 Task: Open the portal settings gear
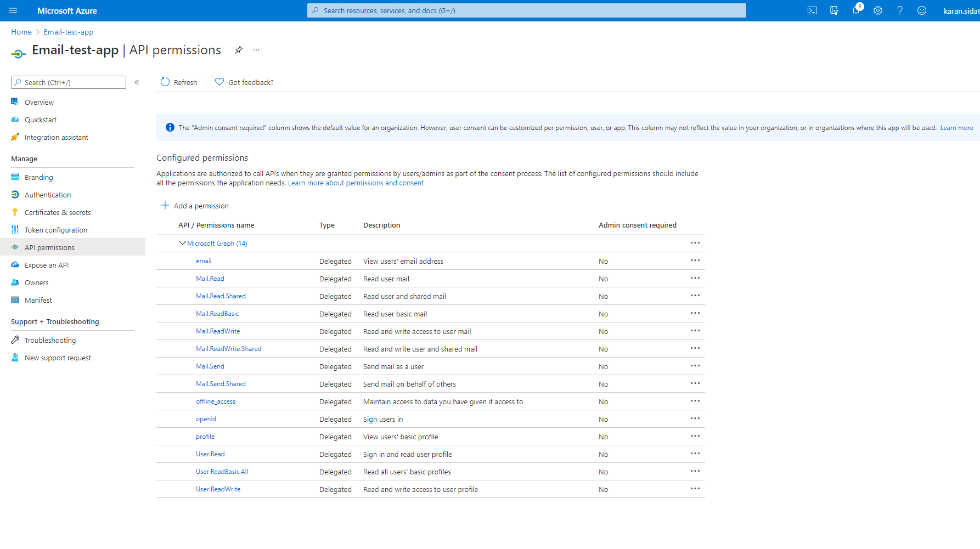point(878,10)
